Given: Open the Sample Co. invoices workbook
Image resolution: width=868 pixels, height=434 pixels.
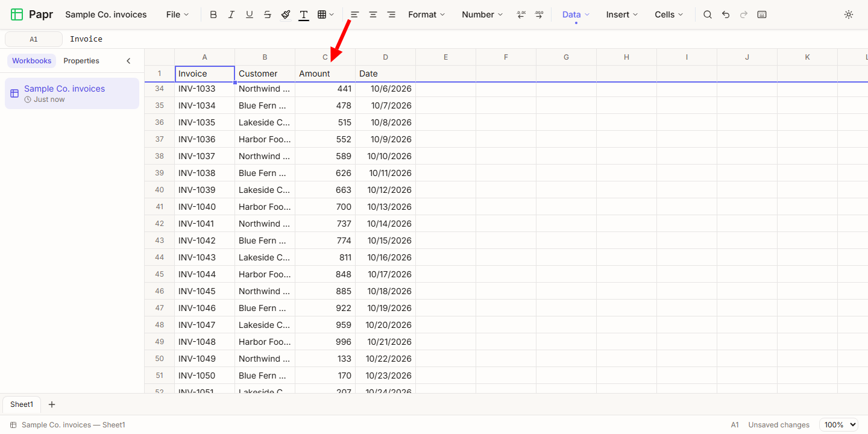Looking at the screenshot, I should tap(72, 93).
